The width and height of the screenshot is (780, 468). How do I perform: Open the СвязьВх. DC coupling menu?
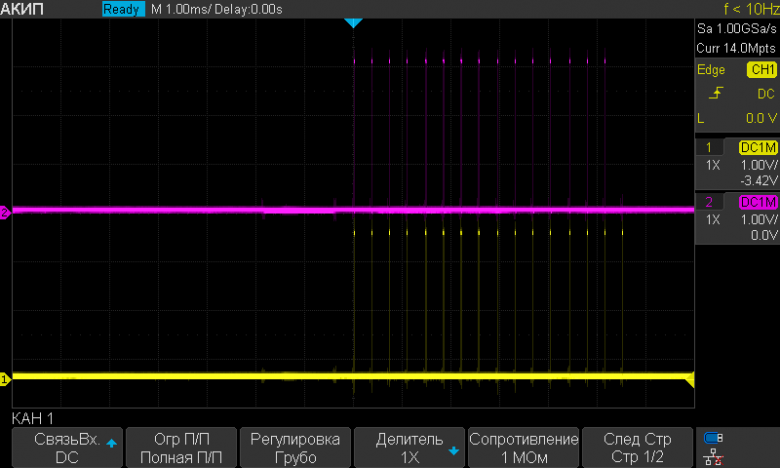tap(67, 448)
